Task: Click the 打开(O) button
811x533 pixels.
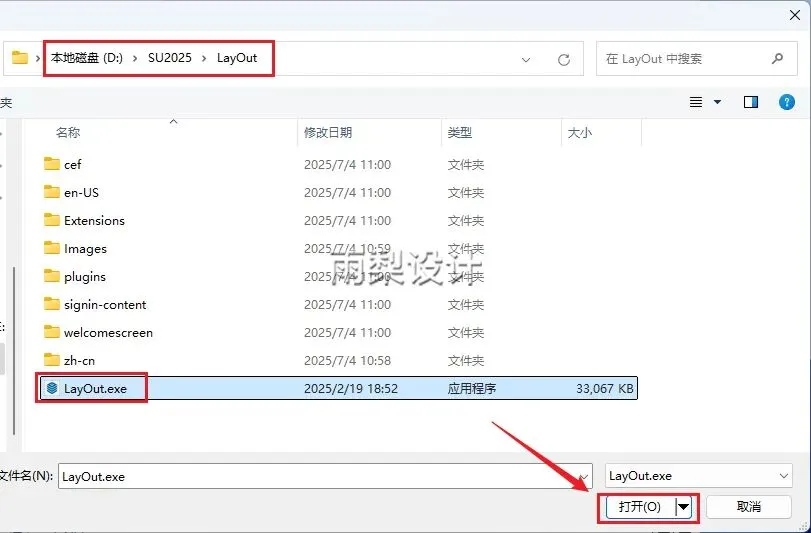Action: tap(640, 507)
